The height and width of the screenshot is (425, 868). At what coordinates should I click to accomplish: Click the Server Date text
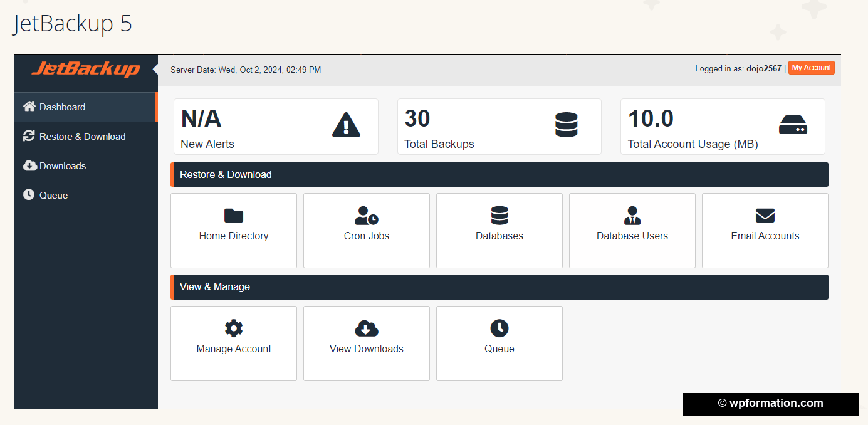[246, 70]
